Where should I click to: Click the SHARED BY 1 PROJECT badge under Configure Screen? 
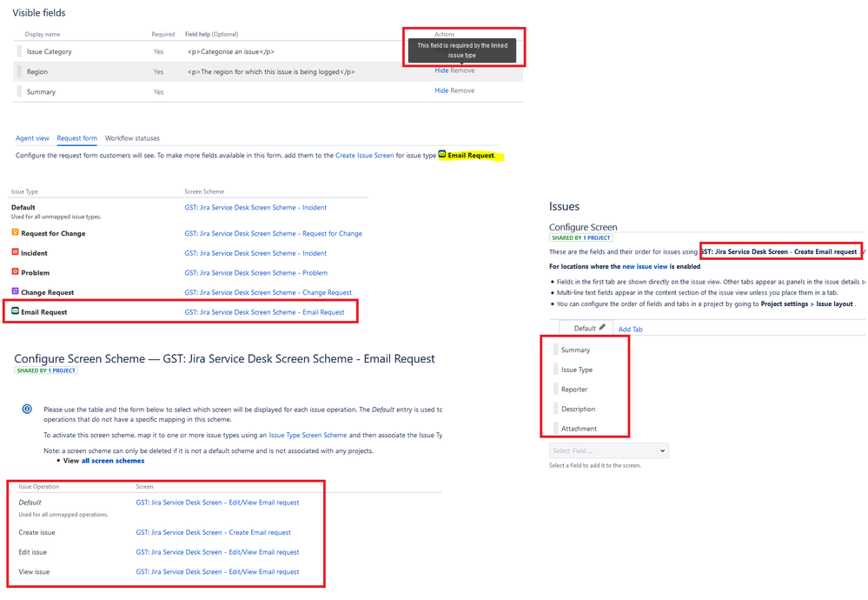pyautogui.click(x=580, y=237)
